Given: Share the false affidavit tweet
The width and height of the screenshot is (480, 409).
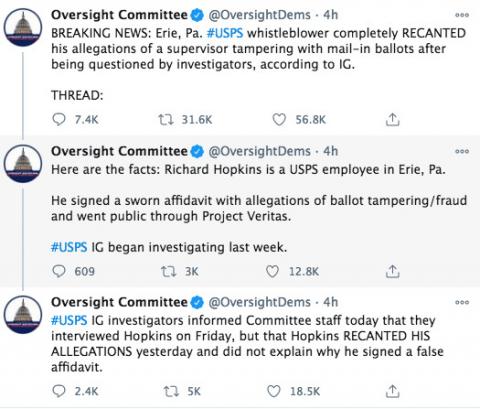Looking at the screenshot, I should click(393, 391).
